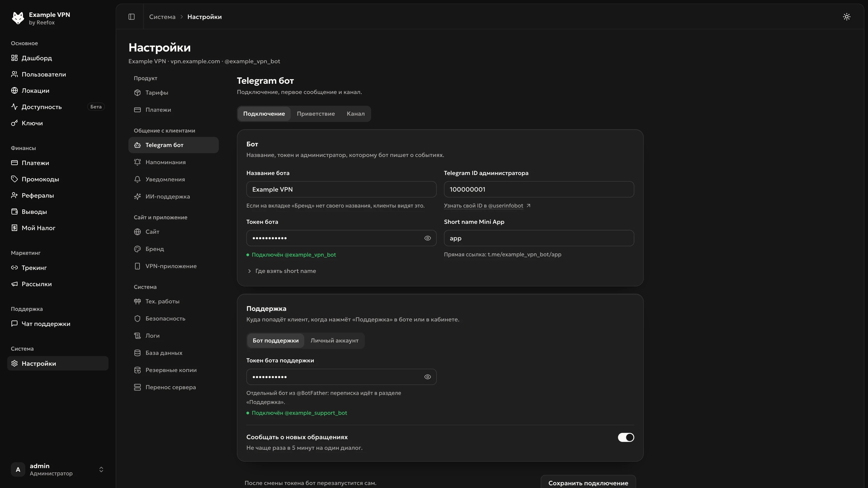868x488 pixels.
Task: Select Личный аккаунт support mode
Action: pos(334,340)
